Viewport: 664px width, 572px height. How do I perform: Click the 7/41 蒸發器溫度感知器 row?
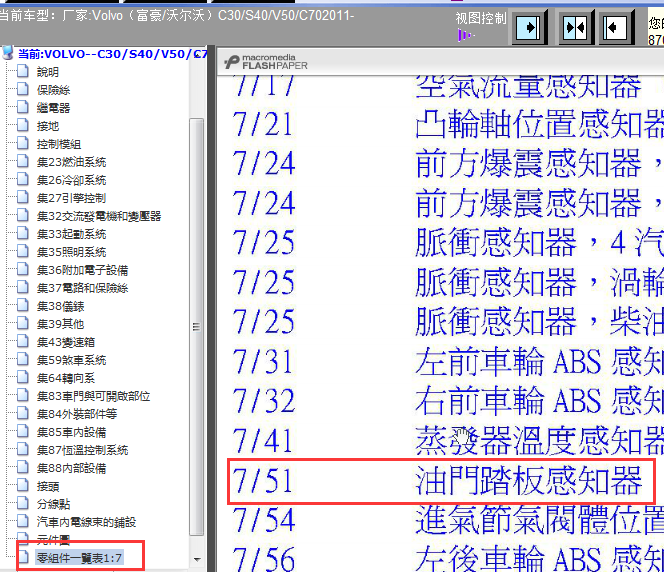(x=448, y=440)
